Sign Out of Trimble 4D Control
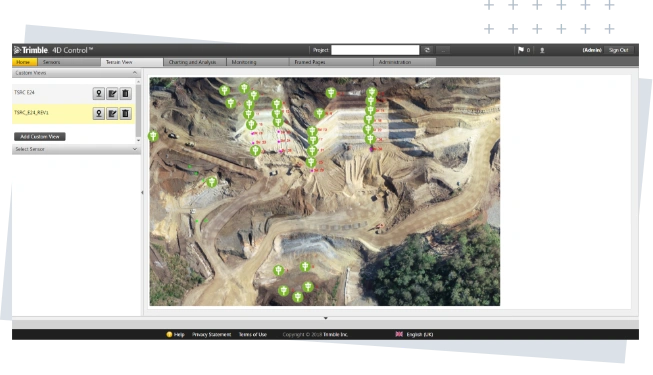Screen dimensions: 653x375 618,50
